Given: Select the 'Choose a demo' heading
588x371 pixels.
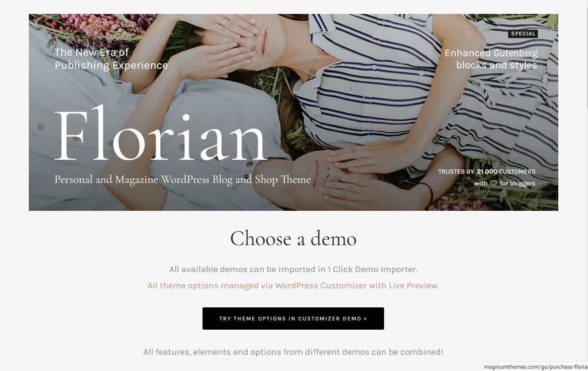Looking at the screenshot, I should 293,239.
